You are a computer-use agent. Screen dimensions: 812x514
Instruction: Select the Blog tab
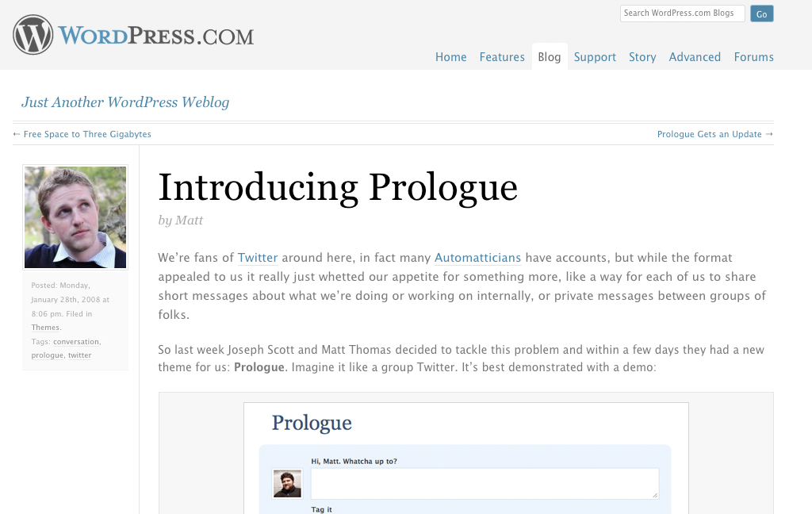coord(550,57)
